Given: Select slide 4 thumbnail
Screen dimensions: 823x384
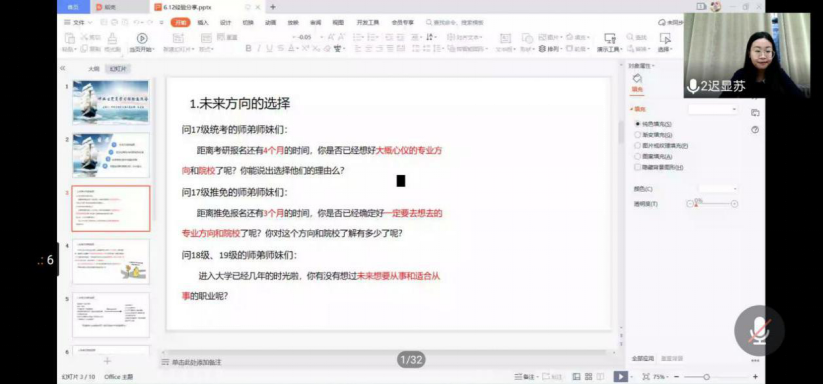Looking at the screenshot, I should tap(111, 261).
